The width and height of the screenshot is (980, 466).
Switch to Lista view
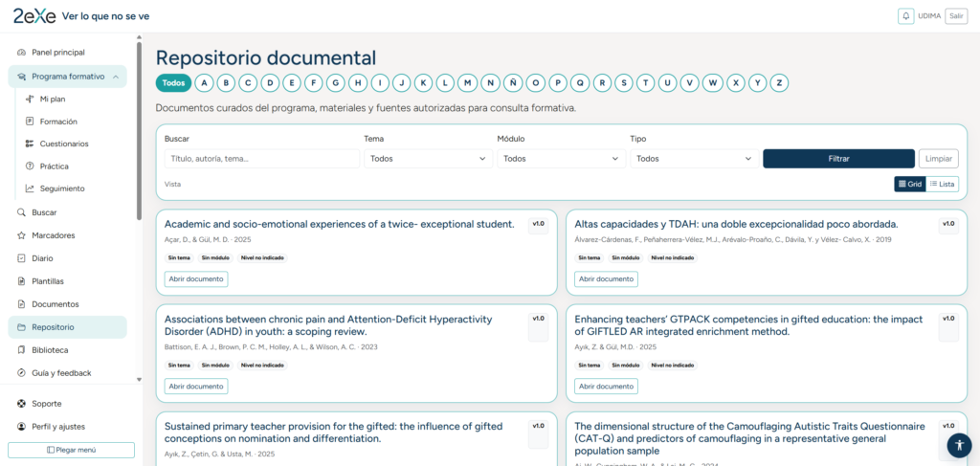click(942, 185)
